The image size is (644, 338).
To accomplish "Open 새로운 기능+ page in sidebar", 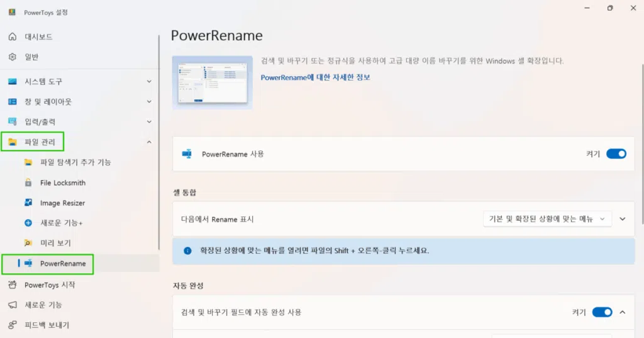I will (x=62, y=223).
